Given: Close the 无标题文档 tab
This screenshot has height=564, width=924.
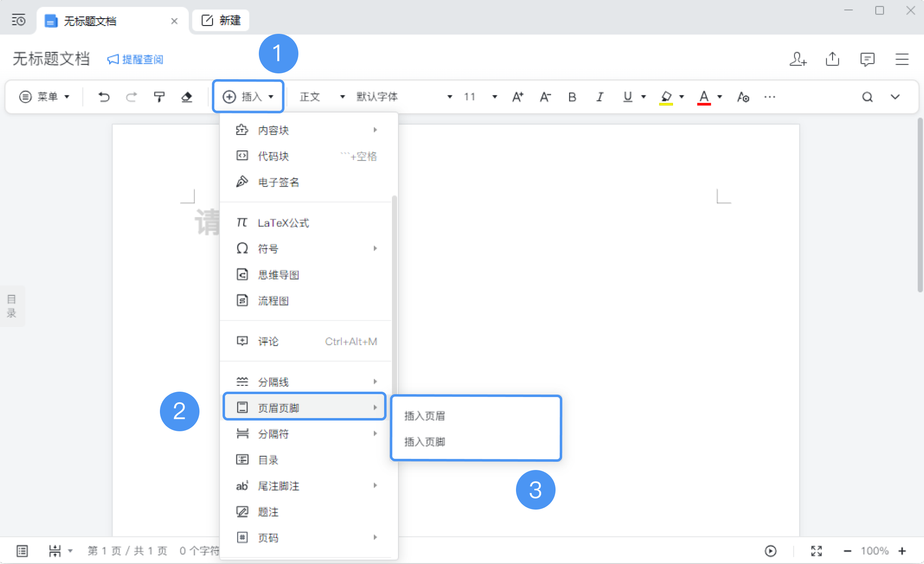Looking at the screenshot, I should pyautogui.click(x=174, y=21).
